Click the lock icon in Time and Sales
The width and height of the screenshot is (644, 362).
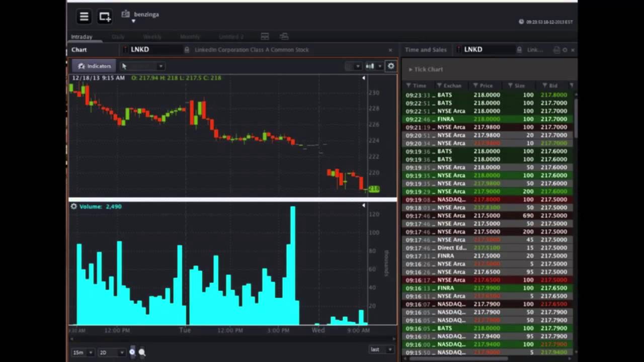coord(519,50)
